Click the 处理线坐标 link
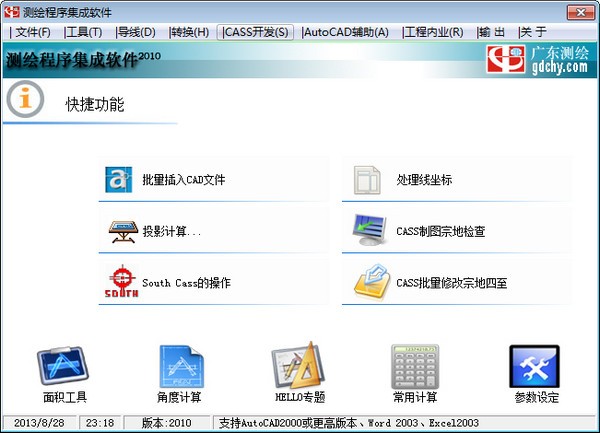 (x=424, y=179)
